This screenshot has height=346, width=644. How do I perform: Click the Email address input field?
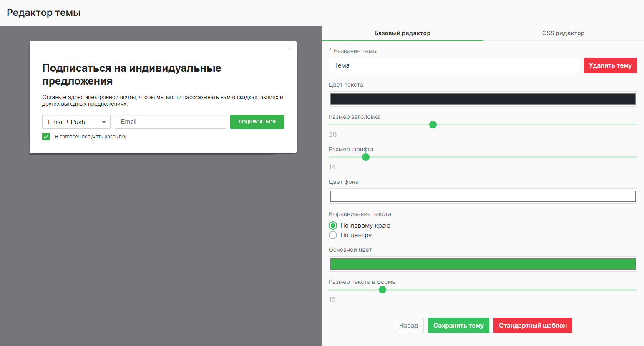[170, 121]
